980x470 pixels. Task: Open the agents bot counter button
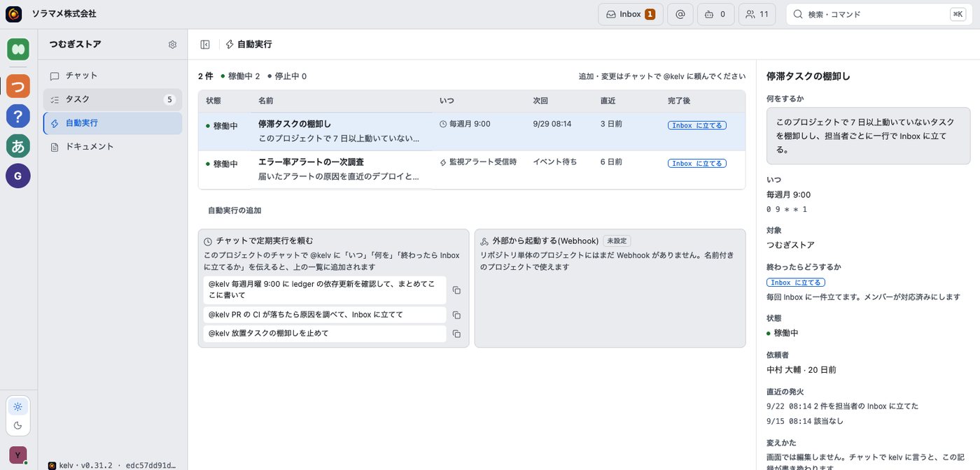tap(715, 14)
